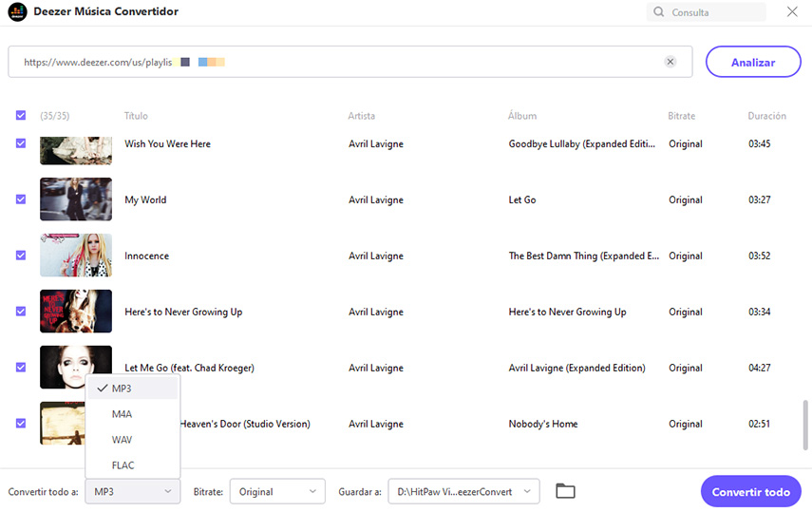Viewport: 812px width, 512px height.
Task: Select WAV in the format list
Action: click(x=133, y=440)
